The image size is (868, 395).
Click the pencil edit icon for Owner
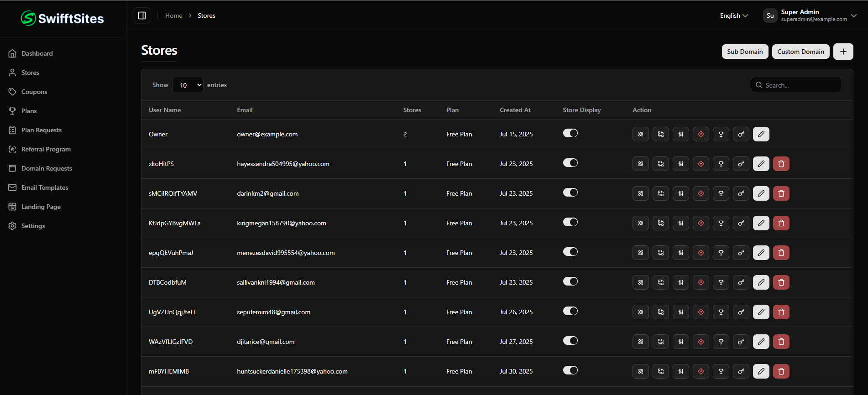[x=761, y=134]
